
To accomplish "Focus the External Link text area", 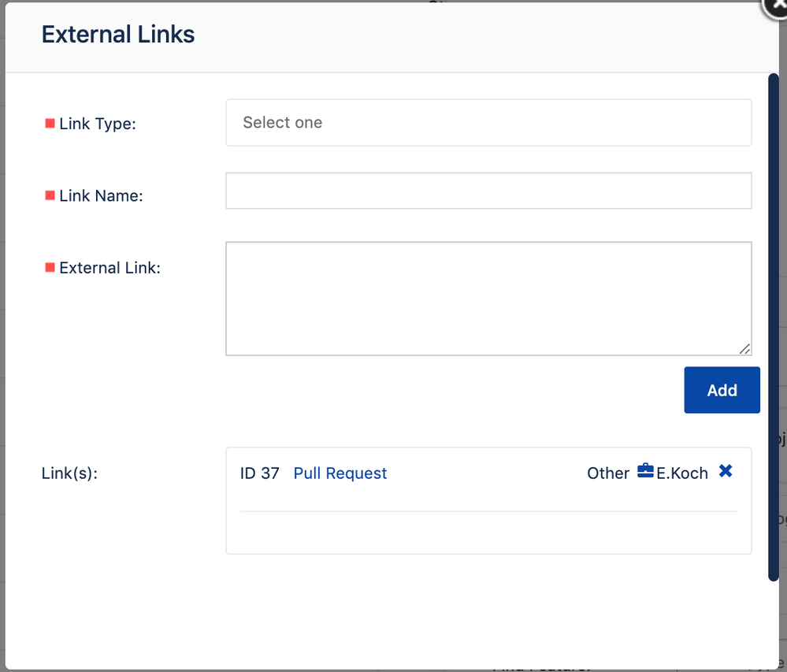I will coord(488,298).
